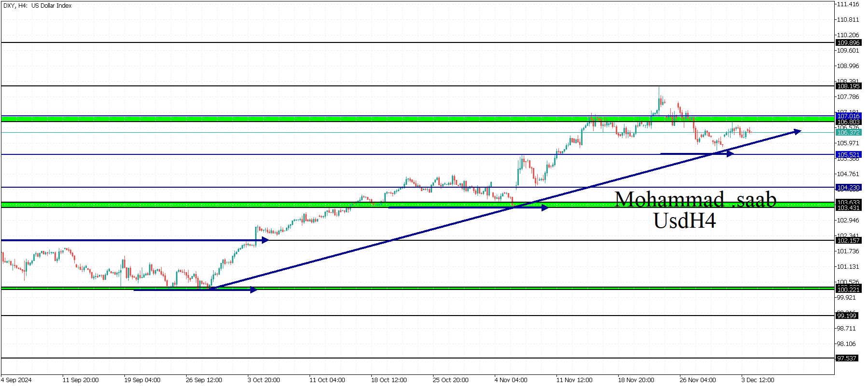
Task: Click the 108.996 price axis label
Action: coord(848,66)
